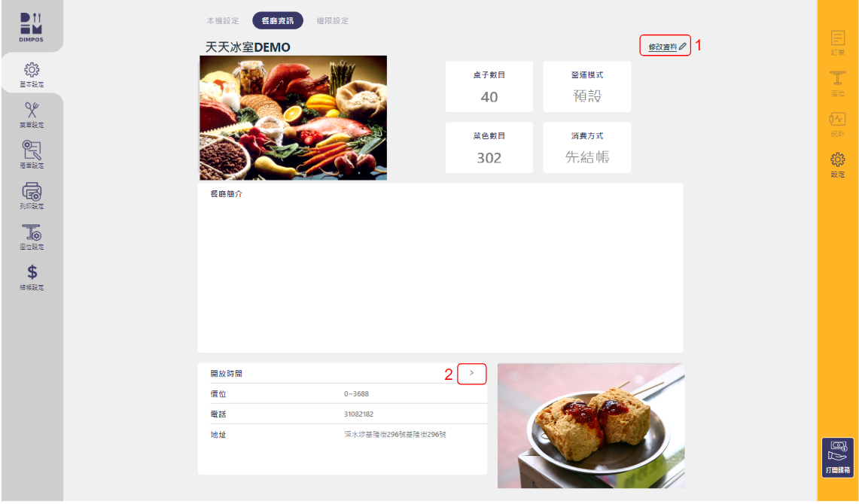Image resolution: width=859 pixels, height=504 pixels.
Task: Open 基本設定 in the left sidebar
Action: click(32, 75)
